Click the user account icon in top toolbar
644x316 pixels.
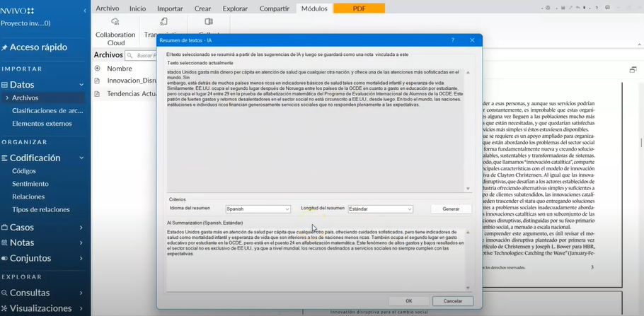point(548,8)
